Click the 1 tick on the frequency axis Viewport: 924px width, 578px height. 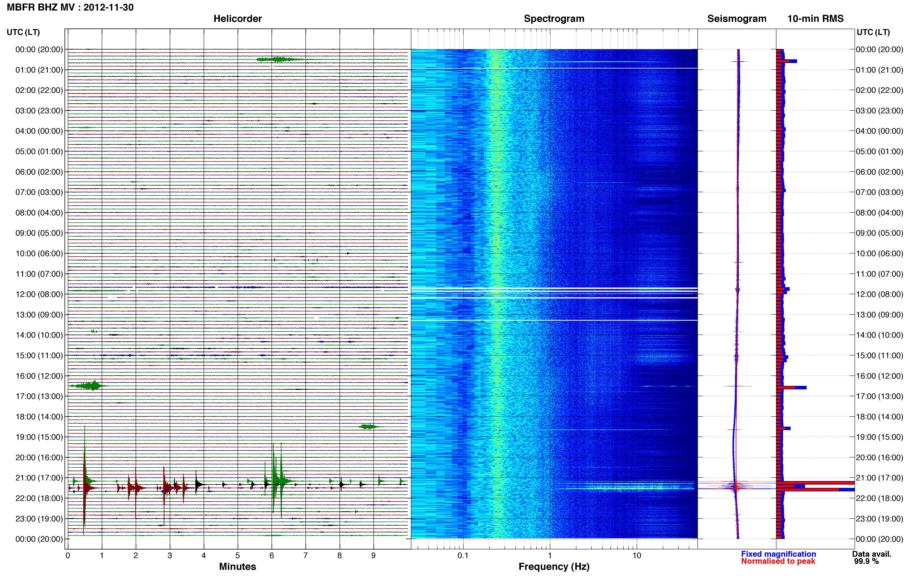click(550, 555)
